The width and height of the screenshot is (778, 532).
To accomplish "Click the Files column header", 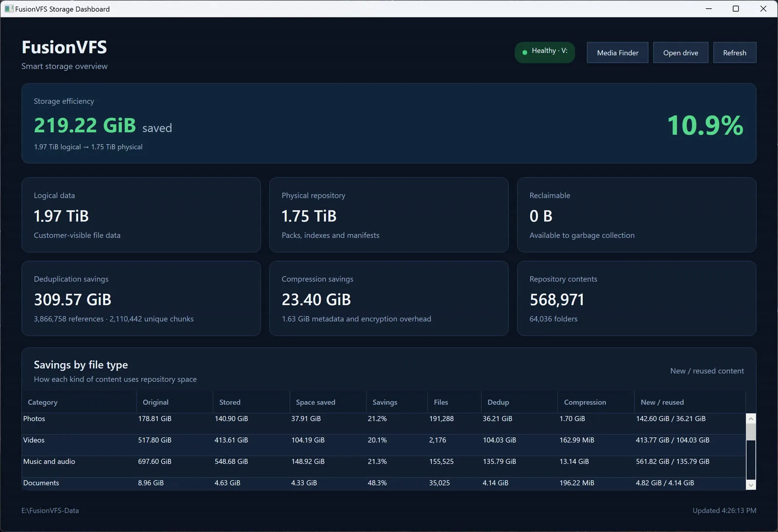I will (x=455, y=402).
